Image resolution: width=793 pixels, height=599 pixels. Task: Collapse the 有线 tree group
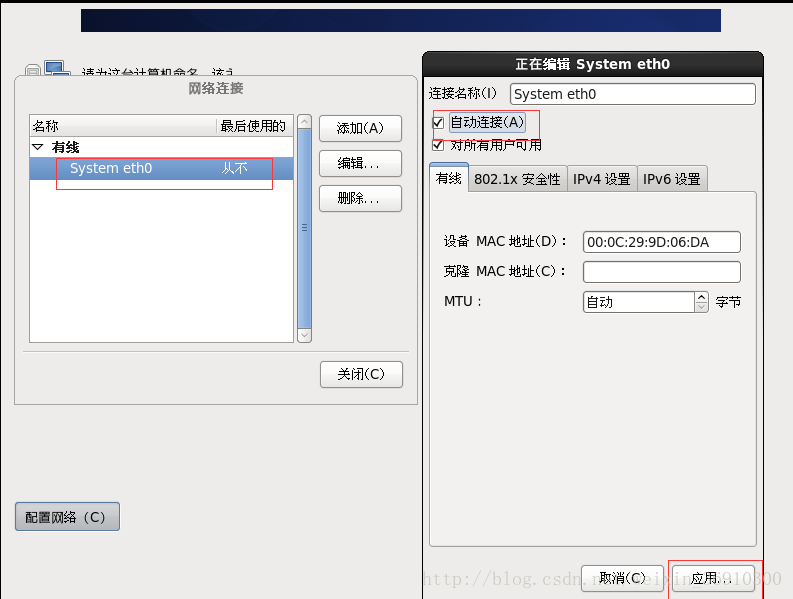[x=38, y=147]
